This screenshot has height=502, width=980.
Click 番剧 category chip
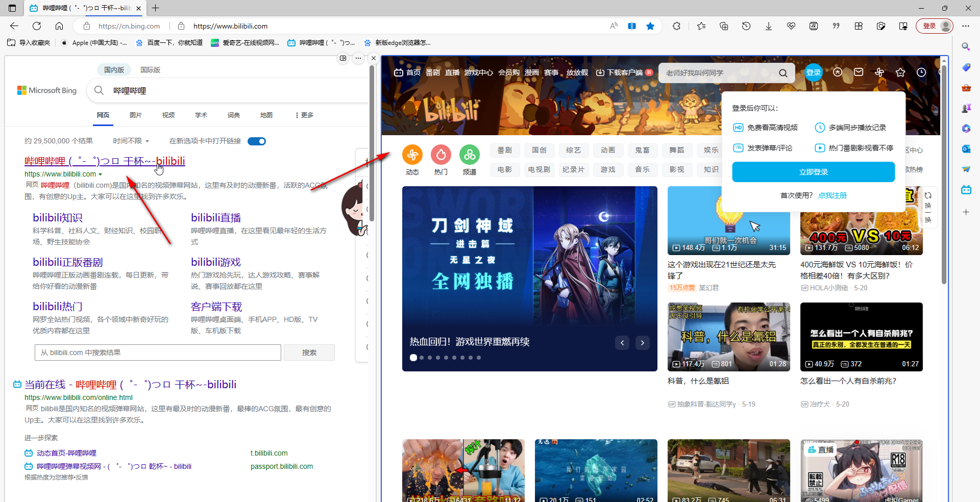coord(504,150)
